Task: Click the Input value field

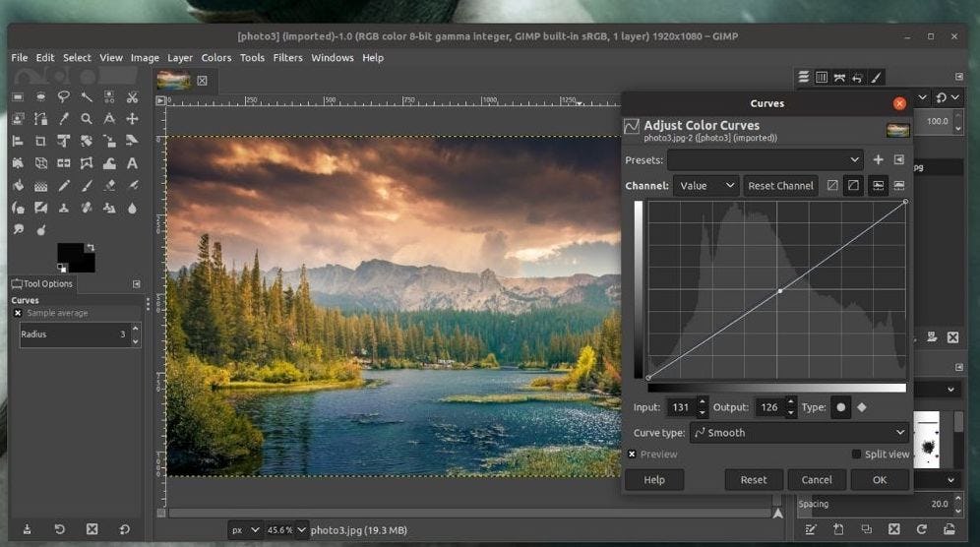Action: [x=680, y=407]
